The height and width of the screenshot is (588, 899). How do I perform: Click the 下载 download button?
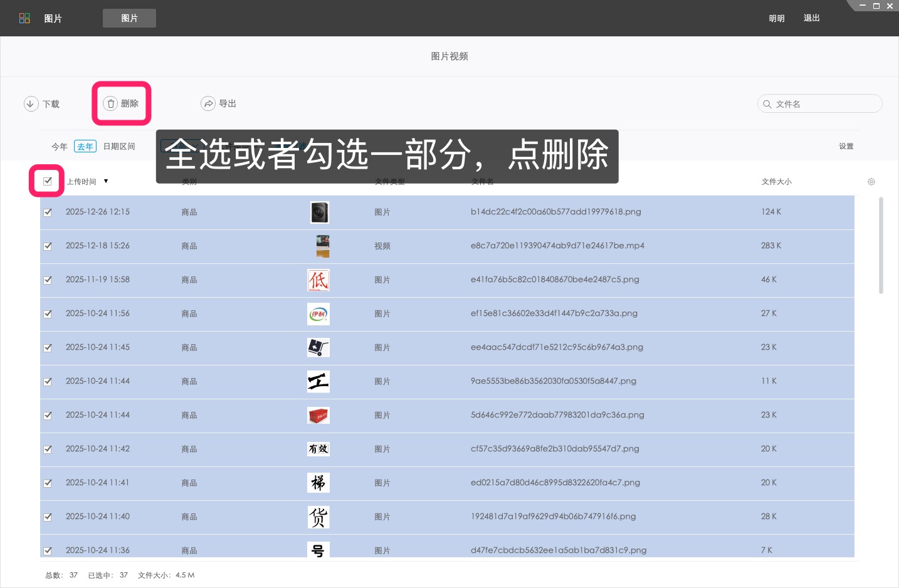41,104
